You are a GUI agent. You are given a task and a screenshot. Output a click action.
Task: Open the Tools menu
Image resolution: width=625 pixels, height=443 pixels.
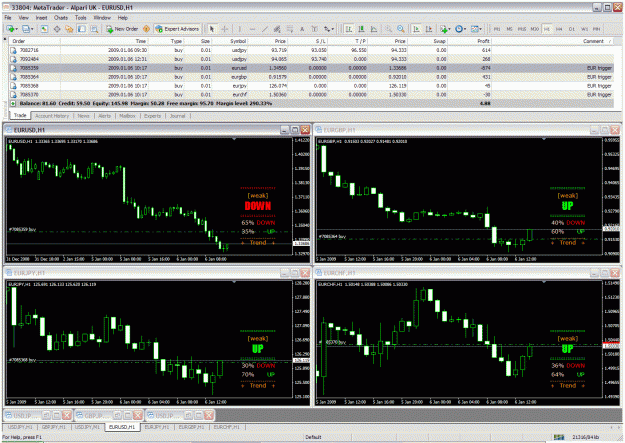point(81,18)
